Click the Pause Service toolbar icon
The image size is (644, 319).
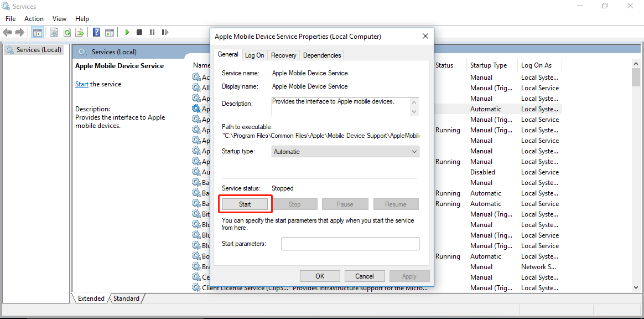click(152, 32)
